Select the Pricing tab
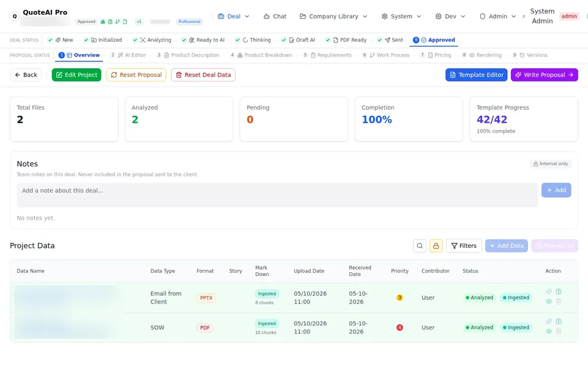This screenshot has width=588, height=368. coord(435,55)
